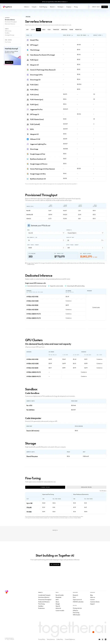Switch to the Moderation tab
The width and height of the screenshot is (110, 644).
[x=78, y=29]
